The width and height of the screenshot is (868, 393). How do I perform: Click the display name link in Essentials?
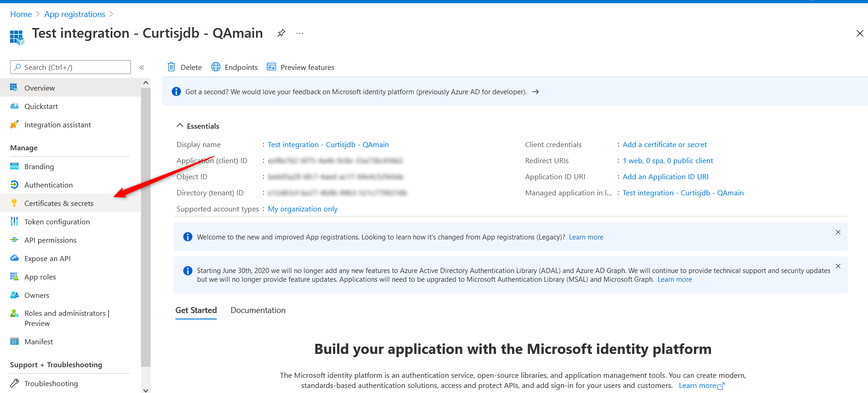(328, 144)
